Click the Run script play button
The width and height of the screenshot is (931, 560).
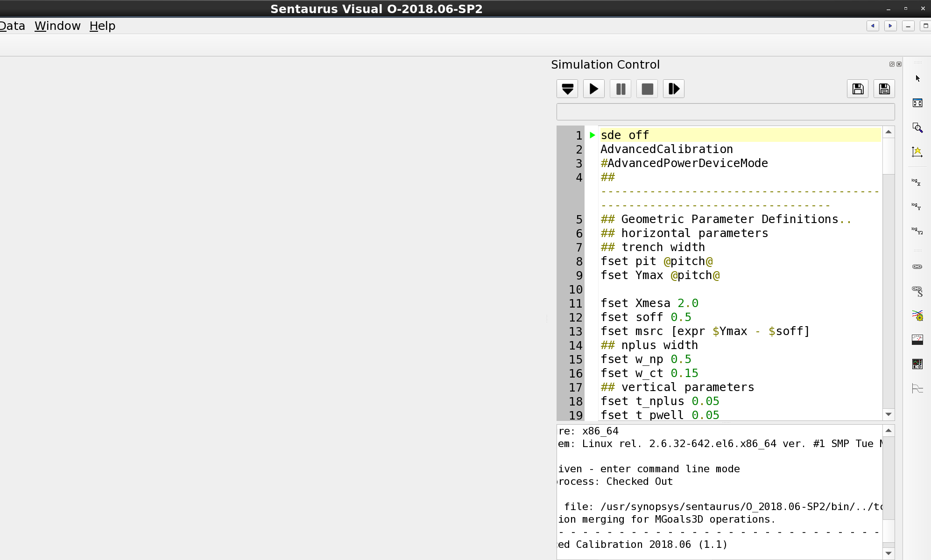pos(593,89)
